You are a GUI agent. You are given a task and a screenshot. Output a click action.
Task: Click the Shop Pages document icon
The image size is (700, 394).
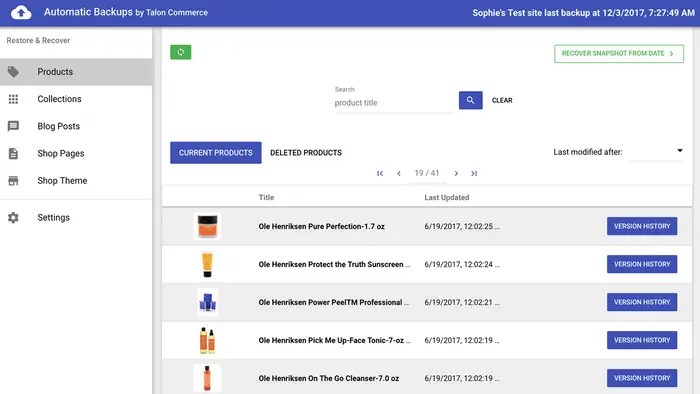point(13,153)
